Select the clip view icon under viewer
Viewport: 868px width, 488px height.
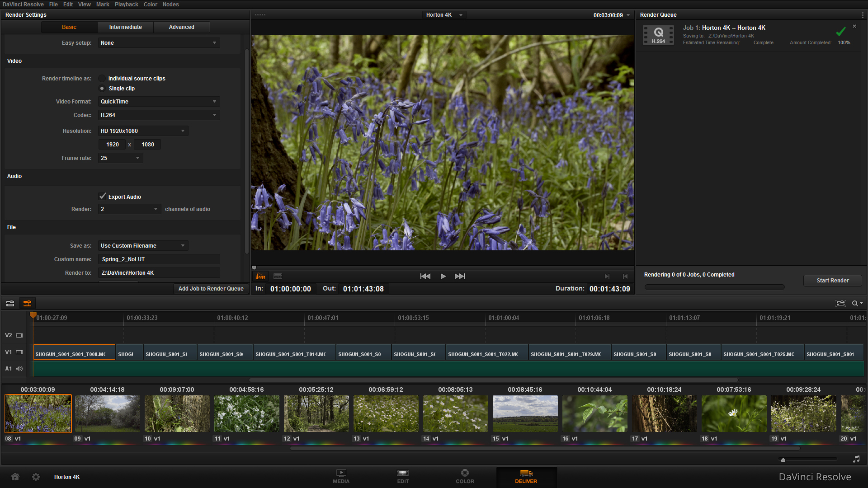tap(278, 276)
